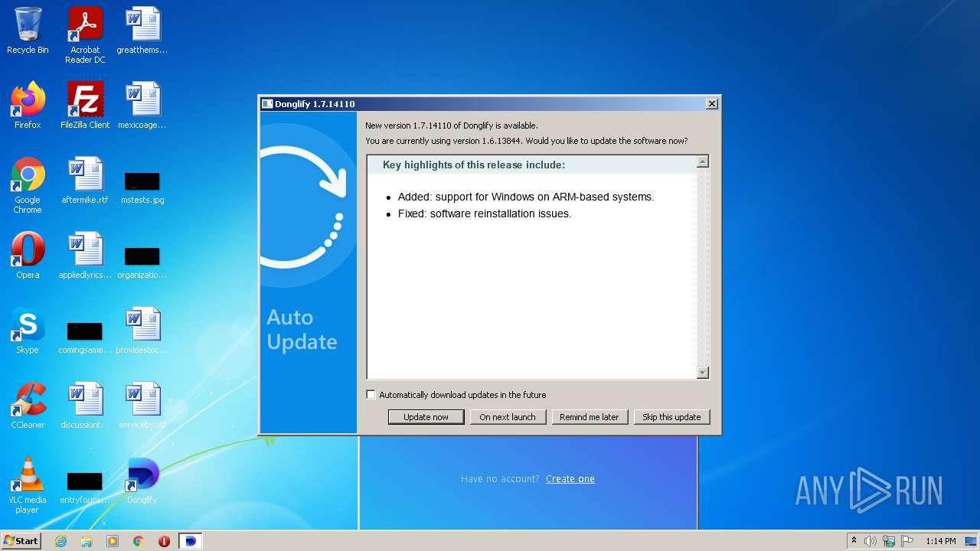Show hidden tray icons arrow
This screenshot has width=980, height=551.
pos(854,540)
